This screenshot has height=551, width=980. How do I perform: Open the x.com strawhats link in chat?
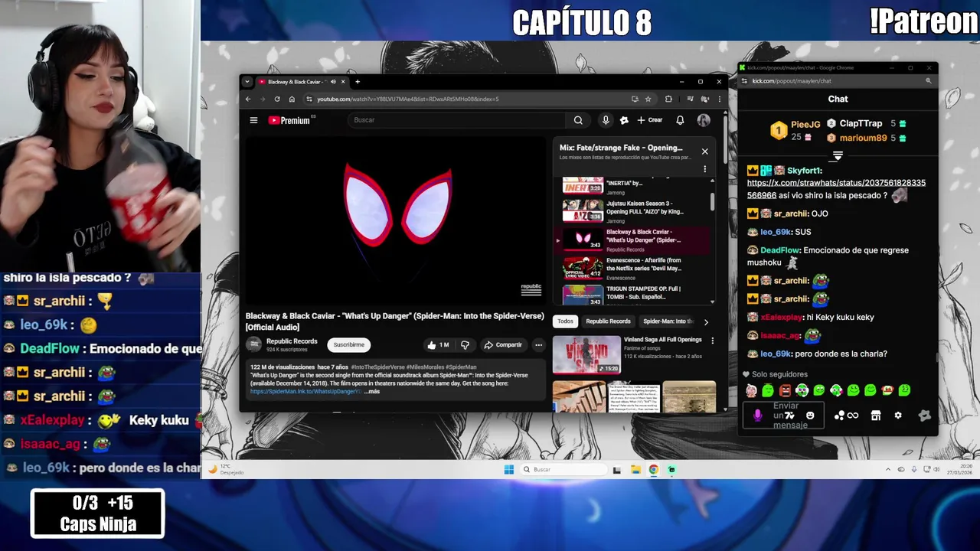point(836,189)
